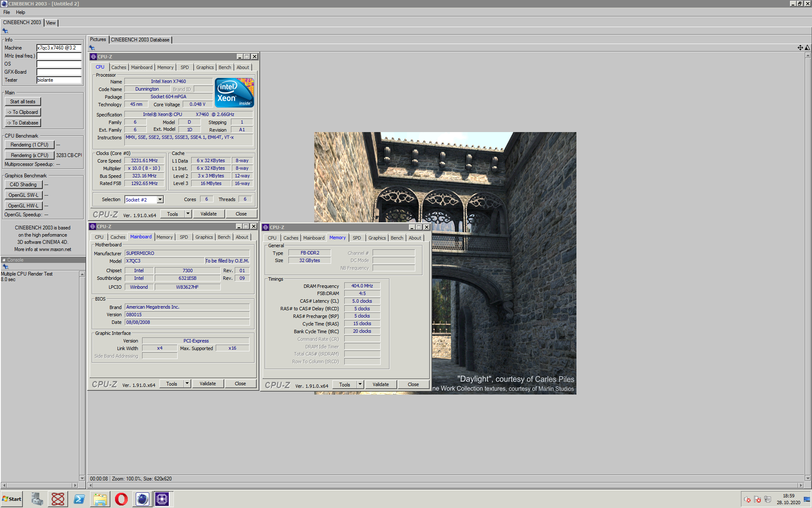The image size is (812, 508).
Task: Switch to the View tab
Action: click(x=51, y=23)
